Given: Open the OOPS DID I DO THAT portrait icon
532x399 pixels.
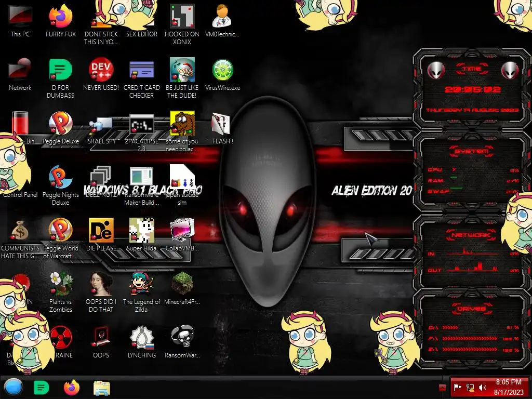Looking at the screenshot, I should 101,292.
